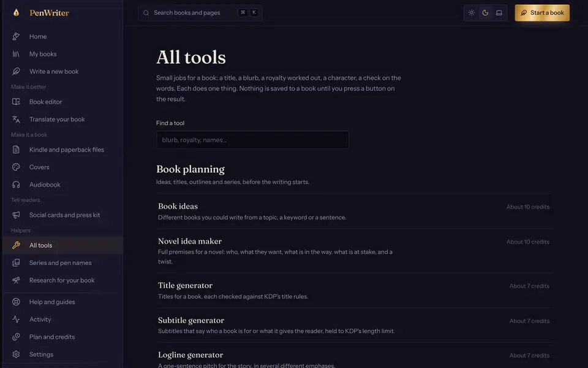Open Plan and credits page

[62, 337]
